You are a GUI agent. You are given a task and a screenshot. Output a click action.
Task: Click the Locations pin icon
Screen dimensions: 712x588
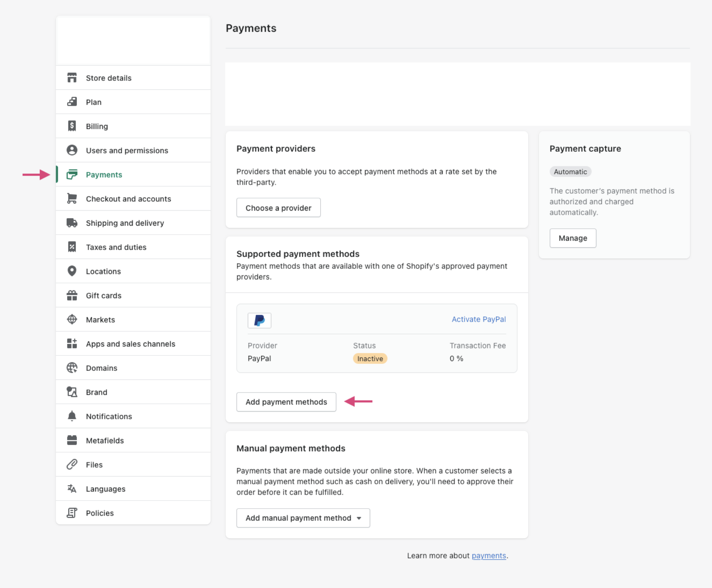click(72, 271)
